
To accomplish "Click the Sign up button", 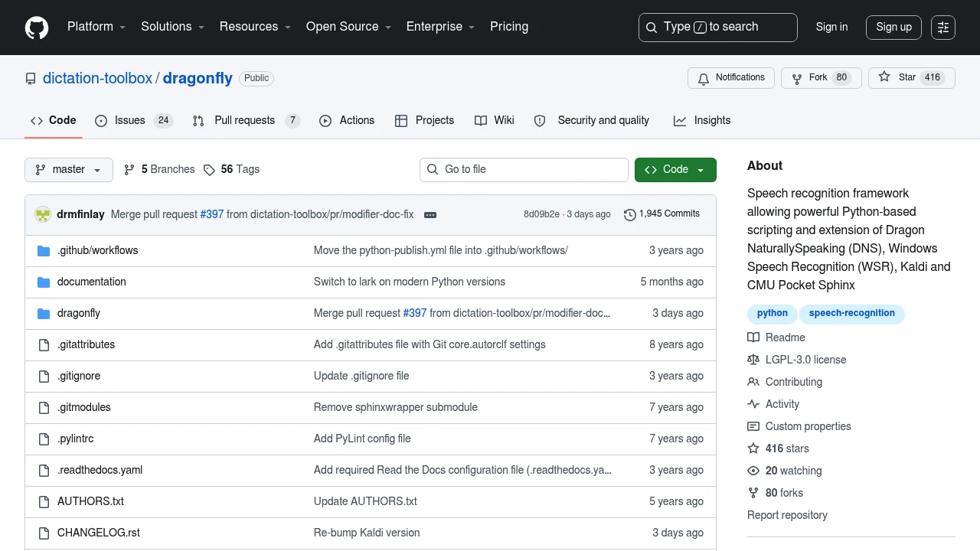I will click(893, 28).
